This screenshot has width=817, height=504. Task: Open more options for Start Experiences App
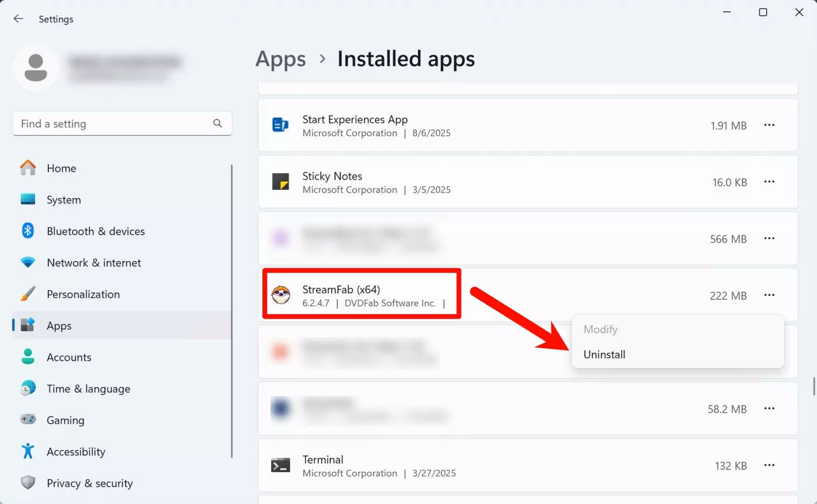(x=769, y=125)
